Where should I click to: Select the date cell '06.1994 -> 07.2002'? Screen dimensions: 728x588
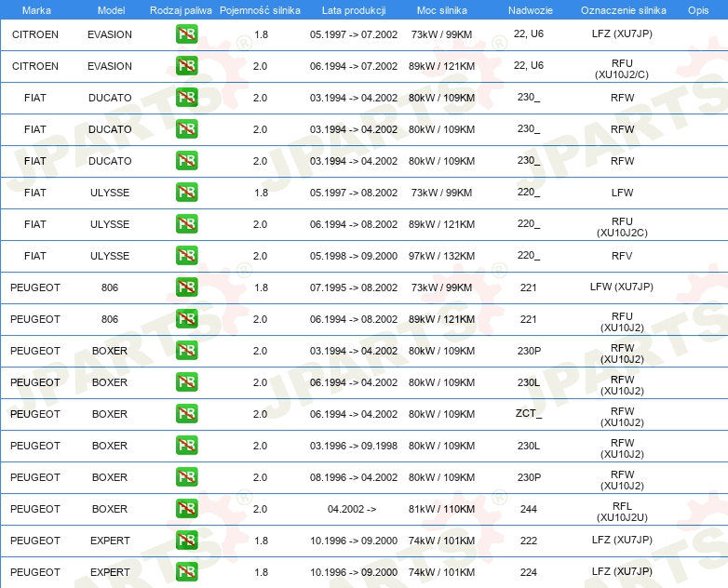point(354,66)
